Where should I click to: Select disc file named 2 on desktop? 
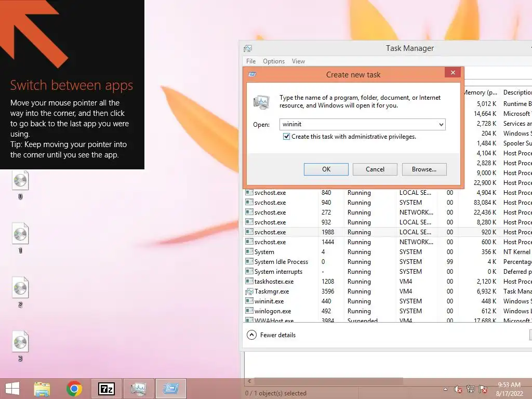pyautogui.click(x=20, y=292)
